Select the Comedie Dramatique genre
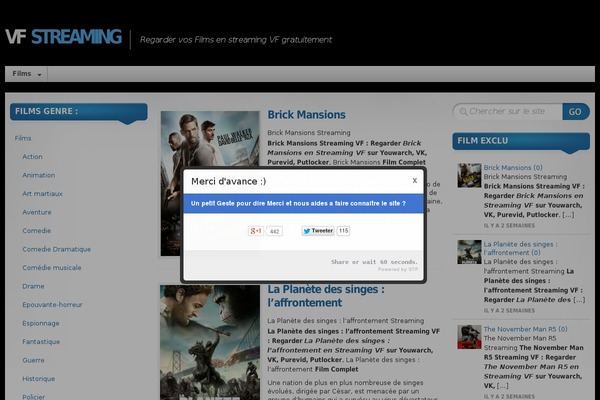 (x=57, y=249)
